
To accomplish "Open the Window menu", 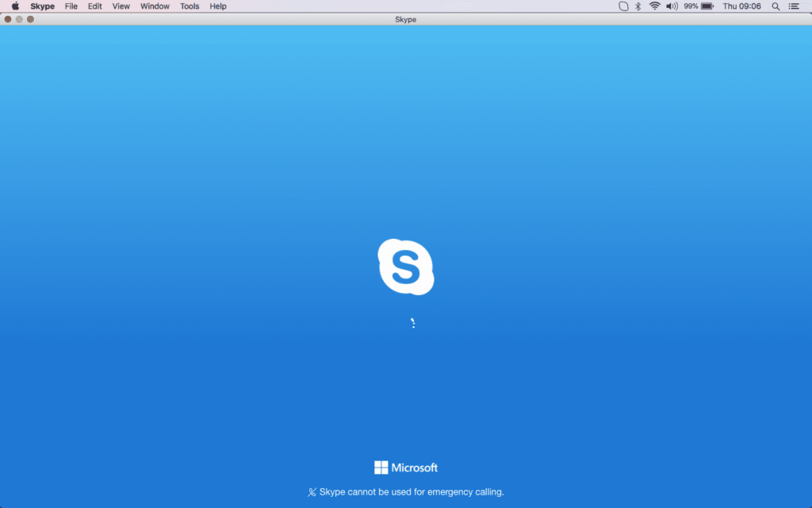I will (155, 6).
